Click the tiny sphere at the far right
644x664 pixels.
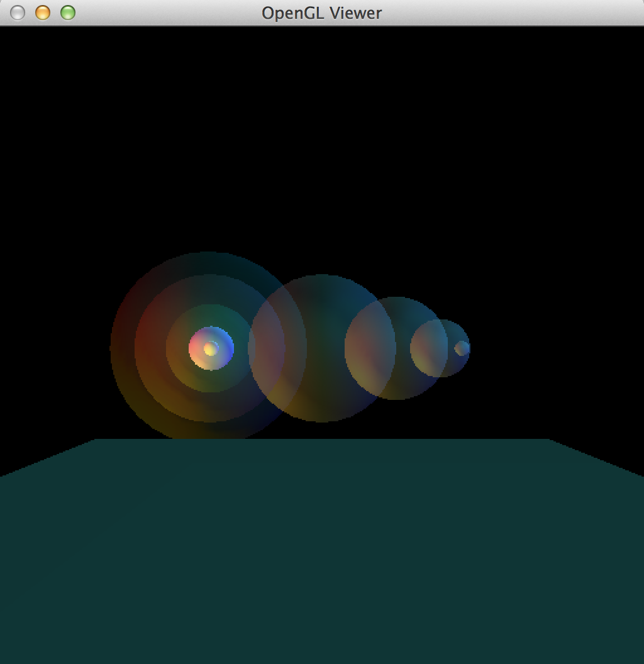[462, 348]
